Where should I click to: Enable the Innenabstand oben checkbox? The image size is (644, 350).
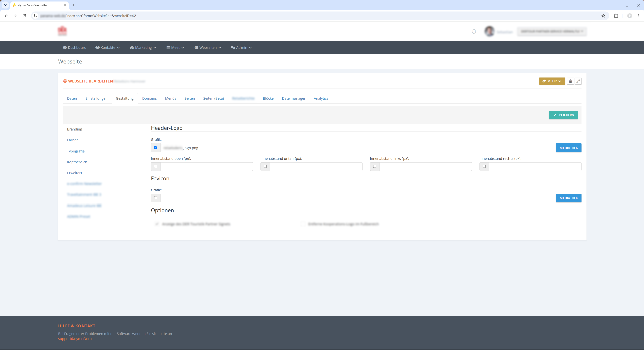click(156, 166)
